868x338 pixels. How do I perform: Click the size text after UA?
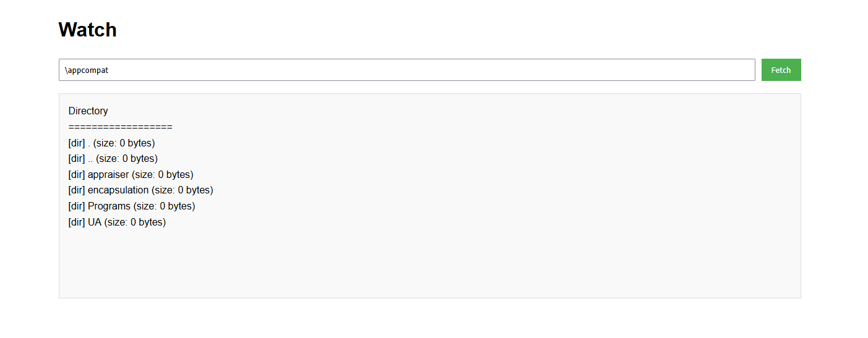click(135, 222)
